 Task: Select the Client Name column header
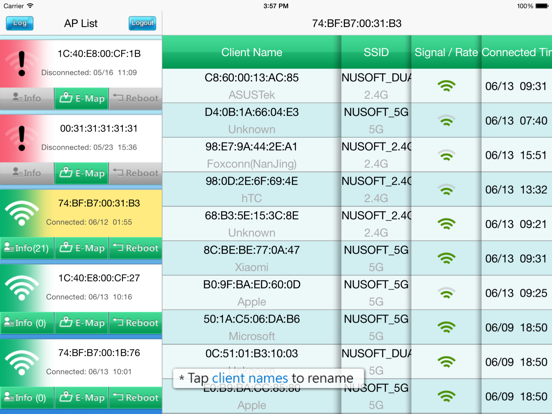coord(252,52)
